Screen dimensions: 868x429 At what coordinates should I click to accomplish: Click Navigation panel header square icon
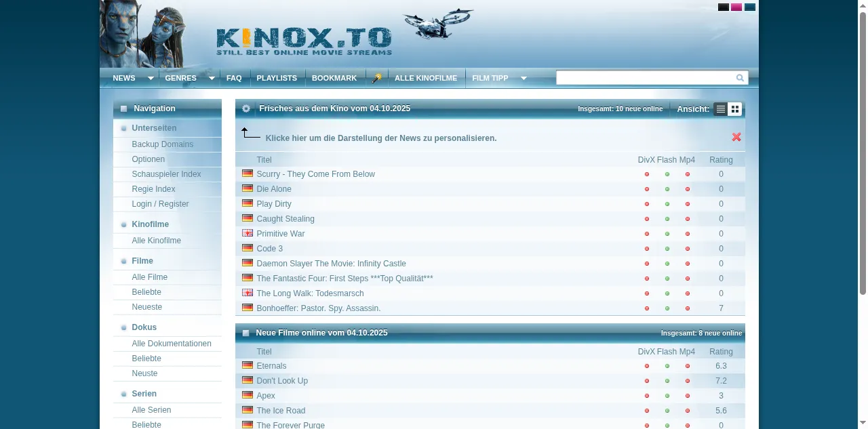pos(123,108)
